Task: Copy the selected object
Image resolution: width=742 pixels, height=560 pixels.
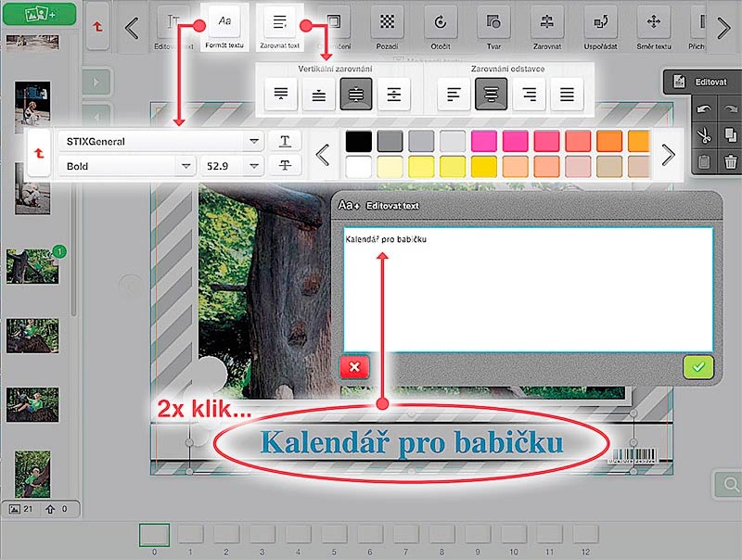Action: 730,135
